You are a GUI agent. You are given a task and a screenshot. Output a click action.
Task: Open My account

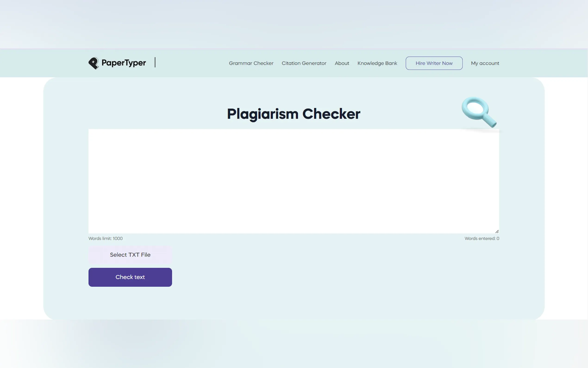point(485,63)
